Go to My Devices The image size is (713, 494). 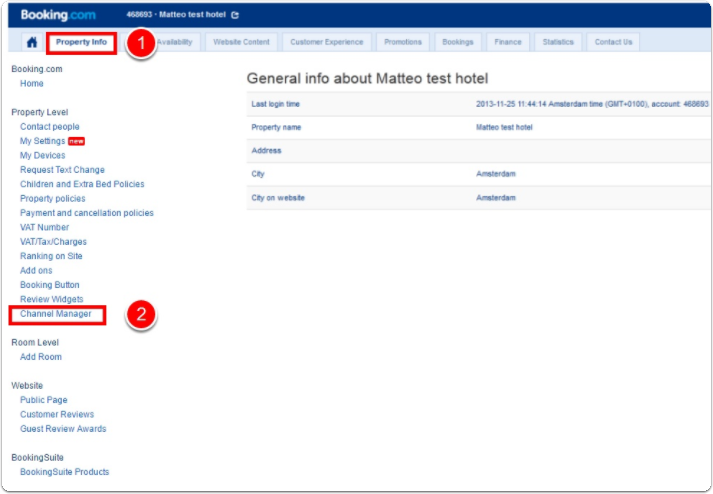click(43, 156)
